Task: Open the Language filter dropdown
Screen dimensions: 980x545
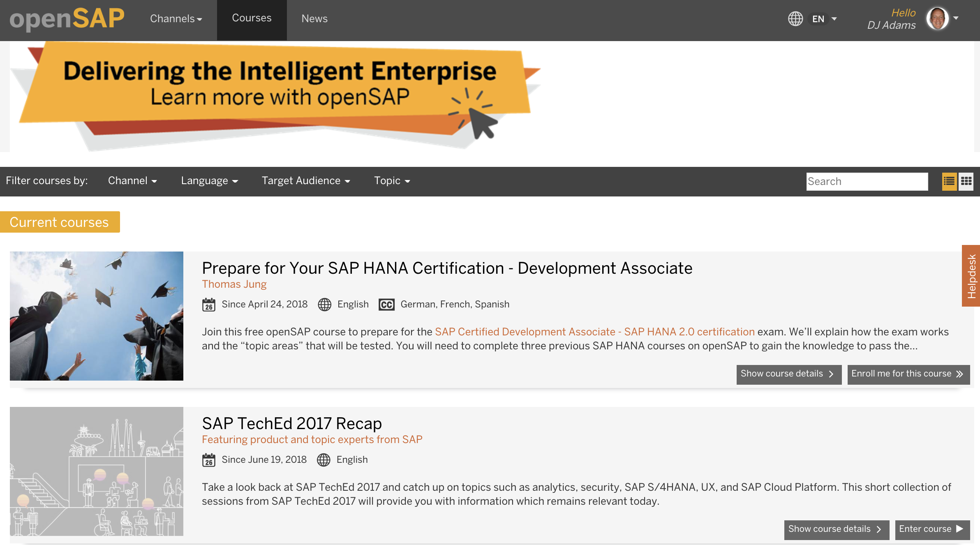Action: pyautogui.click(x=210, y=181)
